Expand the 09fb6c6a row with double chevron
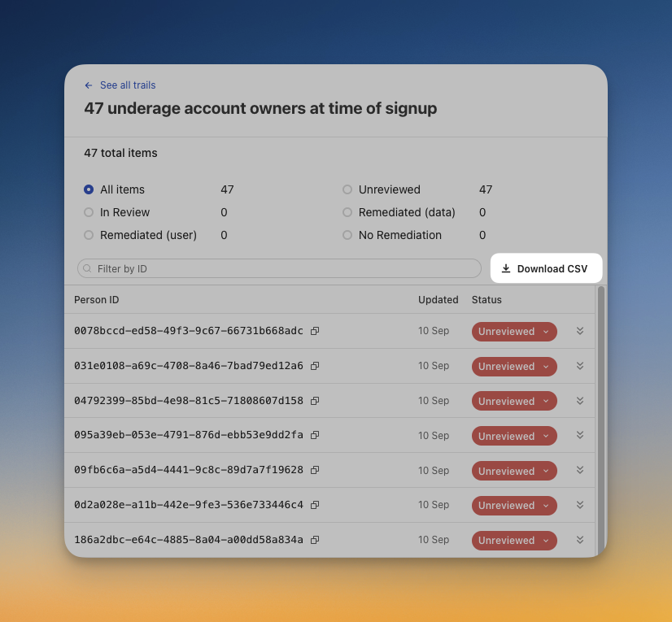Screen dimensions: 672x622 point(580,470)
